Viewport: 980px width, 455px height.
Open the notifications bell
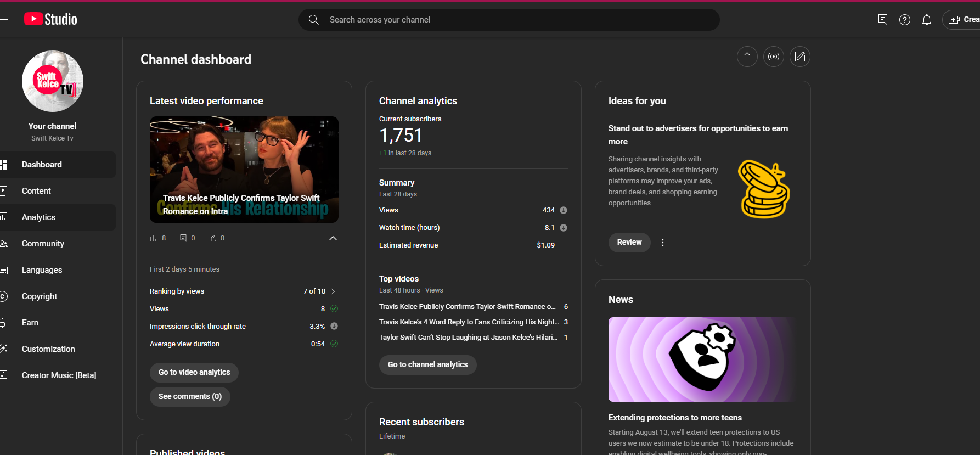(x=927, y=20)
